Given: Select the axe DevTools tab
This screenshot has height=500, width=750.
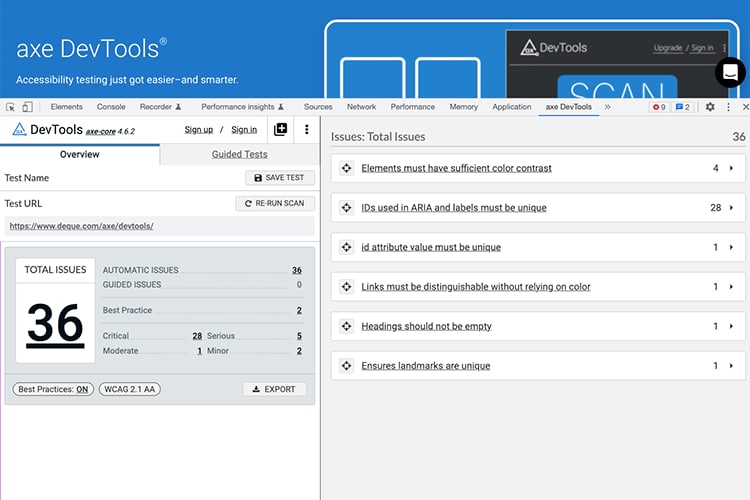Looking at the screenshot, I should (x=569, y=107).
